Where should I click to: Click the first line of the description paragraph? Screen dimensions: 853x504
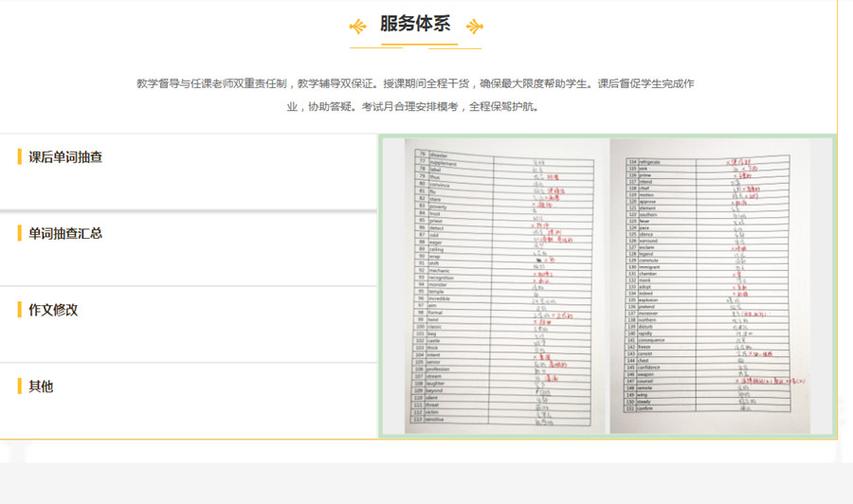[415, 83]
